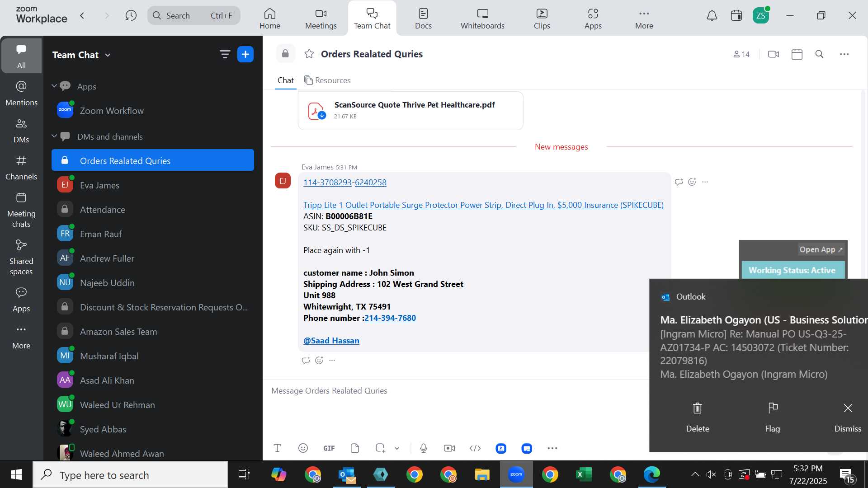Click the Open App button

(x=821, y=249)
